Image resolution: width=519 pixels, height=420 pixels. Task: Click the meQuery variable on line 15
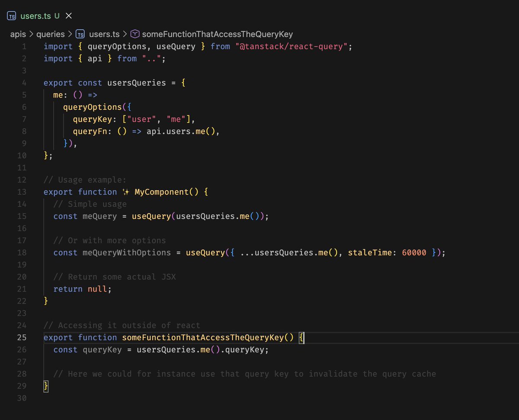pyautogui.click(x=99, y=216)
